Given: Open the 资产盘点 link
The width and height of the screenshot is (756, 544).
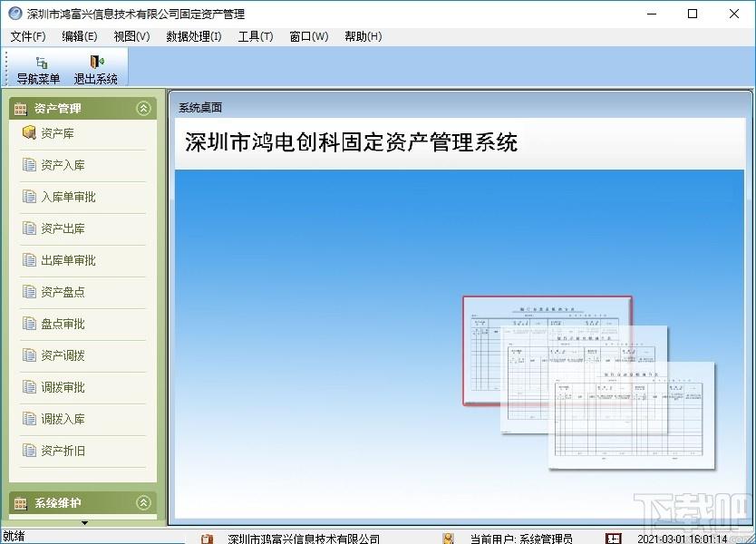Looking at the screenshot, I should (x=63, y=292).
